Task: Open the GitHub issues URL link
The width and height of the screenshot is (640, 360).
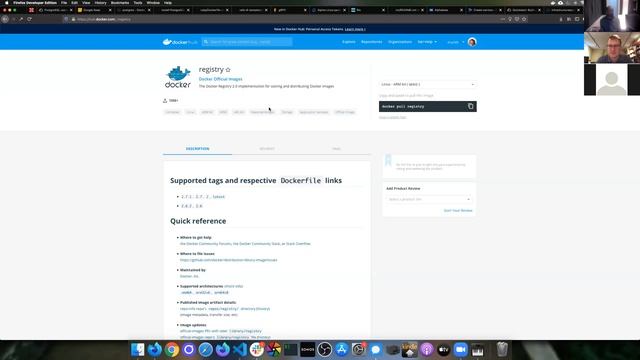Action: coord(229,260)
